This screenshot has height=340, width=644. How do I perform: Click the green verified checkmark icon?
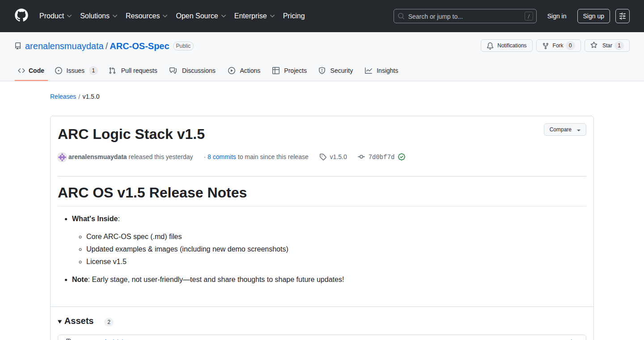pyautogui.click(x=402, y=157)
